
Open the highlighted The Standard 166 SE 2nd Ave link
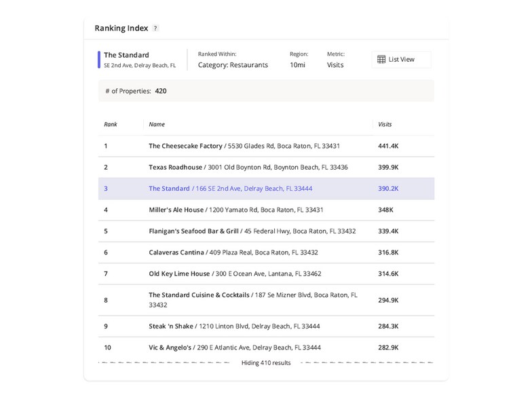[231, 189]
